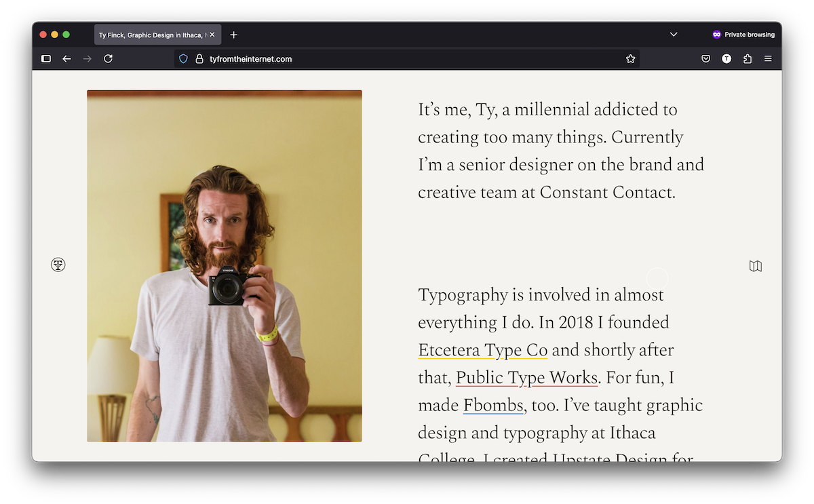Click the text "design and typography at Ithaca"
The height and width of the screenshot is (504, 814).
point(537,433)
